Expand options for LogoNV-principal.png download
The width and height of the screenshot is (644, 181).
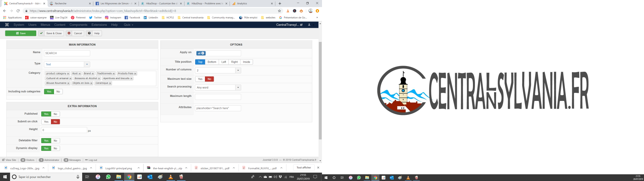click(139, 168)
